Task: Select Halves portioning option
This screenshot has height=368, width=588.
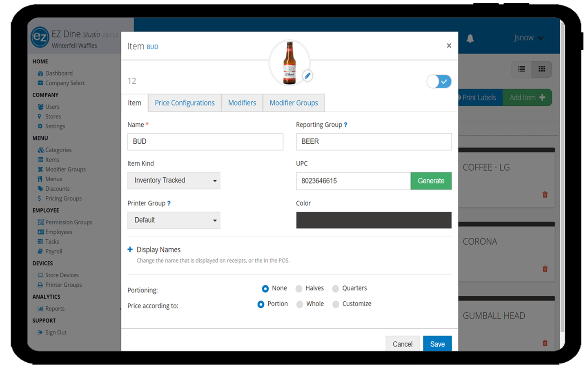Action: [x=299, y=289]
